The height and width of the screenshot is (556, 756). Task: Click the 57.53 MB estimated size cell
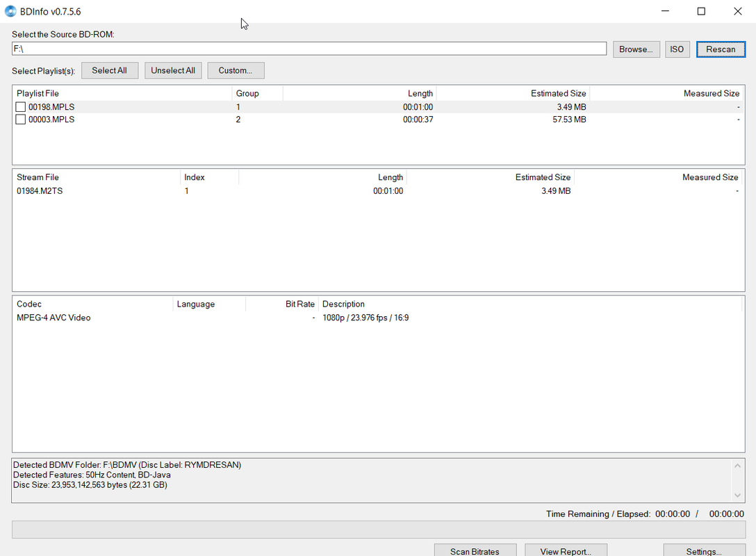pos(569,119)
